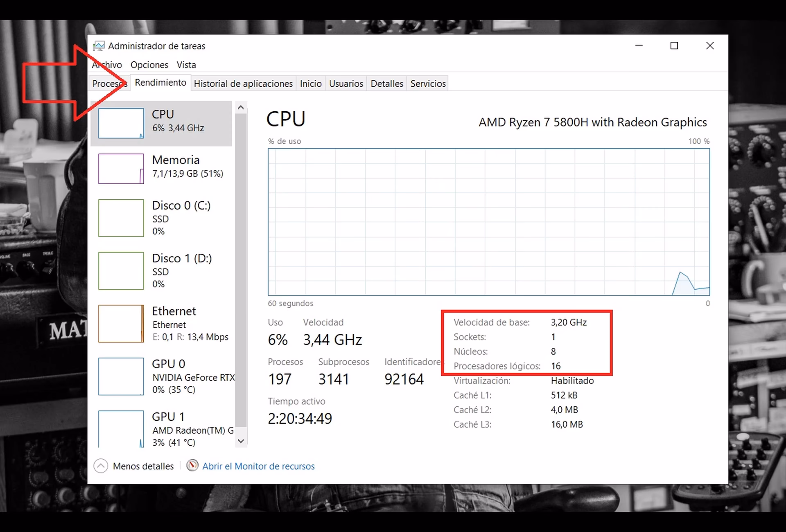Select the Memoria usage thumbnail

coord(121,169)
